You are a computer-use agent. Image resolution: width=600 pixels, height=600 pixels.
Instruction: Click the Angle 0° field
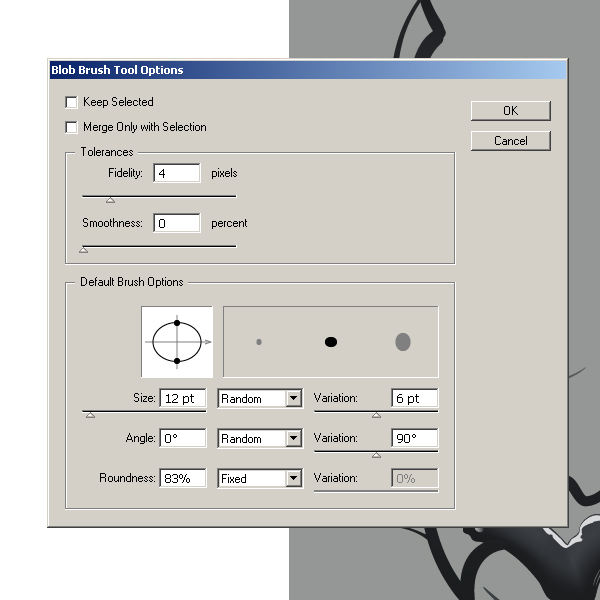[x=183, y=438]
